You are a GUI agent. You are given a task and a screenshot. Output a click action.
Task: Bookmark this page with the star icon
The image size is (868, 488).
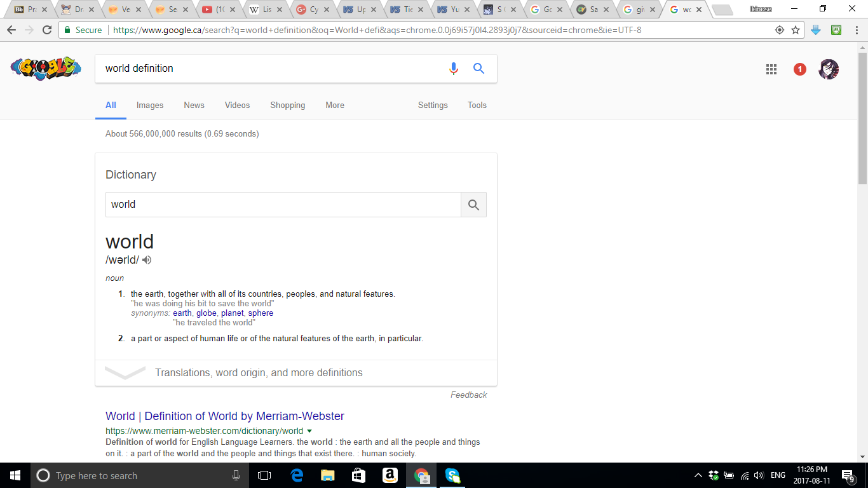pyautogui.click(x=795, y=30)
